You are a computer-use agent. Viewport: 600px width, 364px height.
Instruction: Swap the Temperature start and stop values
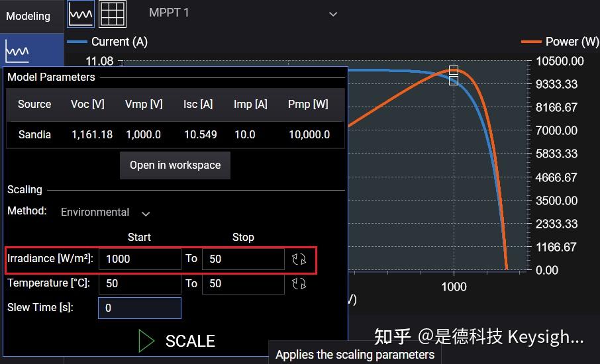pos(299,283)
